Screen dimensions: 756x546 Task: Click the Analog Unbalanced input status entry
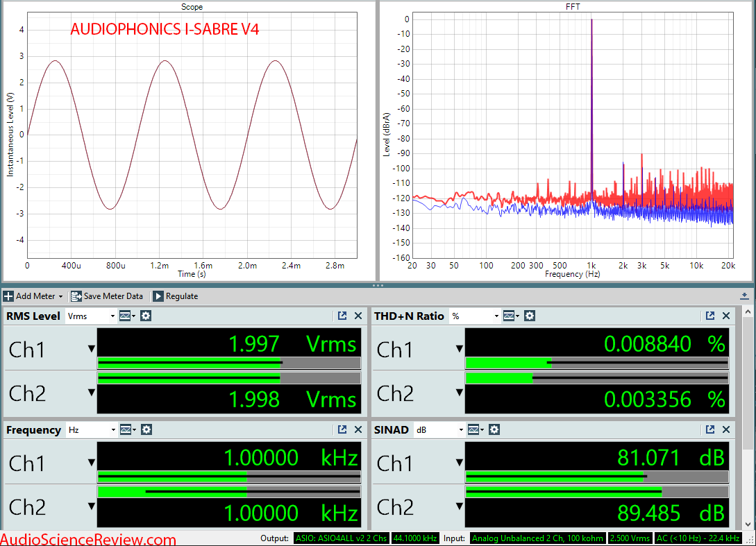point(537,538)
